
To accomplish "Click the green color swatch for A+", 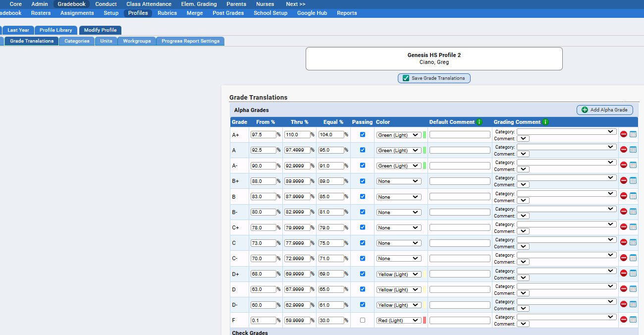I will [425, 135].
